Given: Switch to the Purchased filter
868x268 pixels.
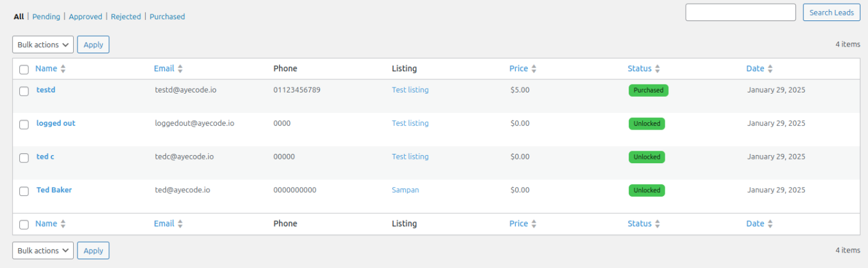Looking at the screenshot, I should coord(167,17).
